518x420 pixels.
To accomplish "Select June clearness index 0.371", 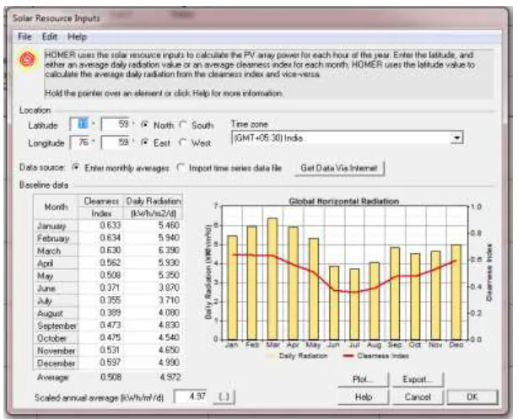I will click(100, 288).
